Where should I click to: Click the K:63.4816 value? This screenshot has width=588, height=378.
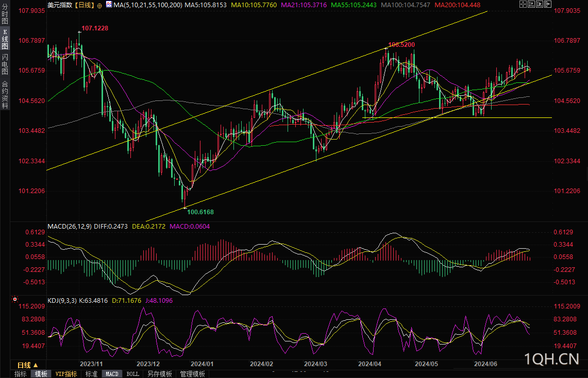93,300
